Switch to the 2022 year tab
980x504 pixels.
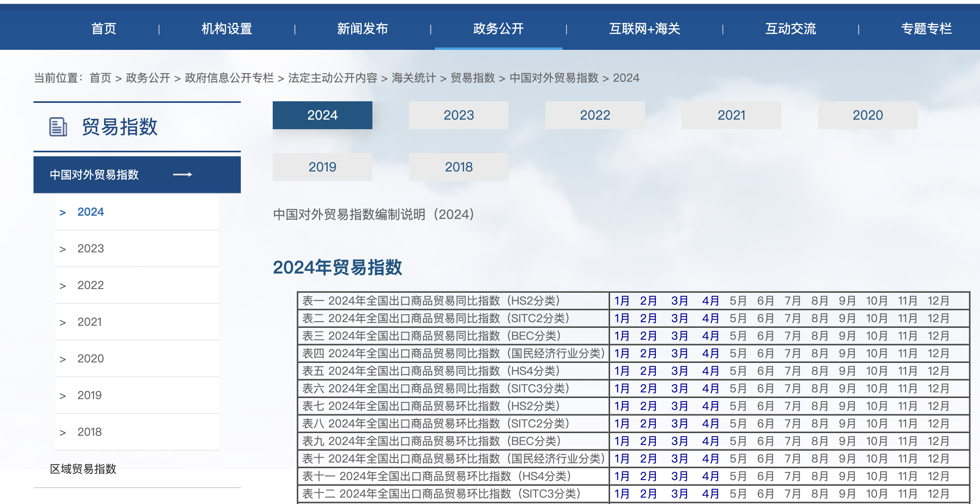[x=594, y=115]
